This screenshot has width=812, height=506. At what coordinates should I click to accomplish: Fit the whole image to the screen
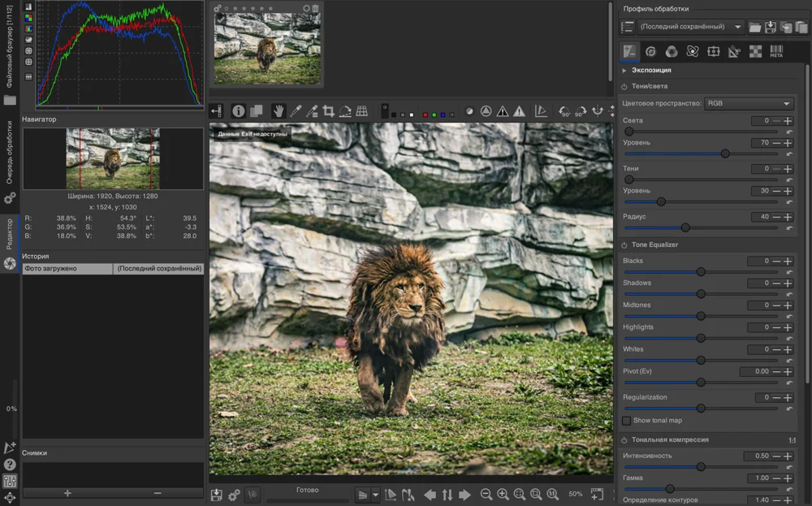click(x=520, y=494)
